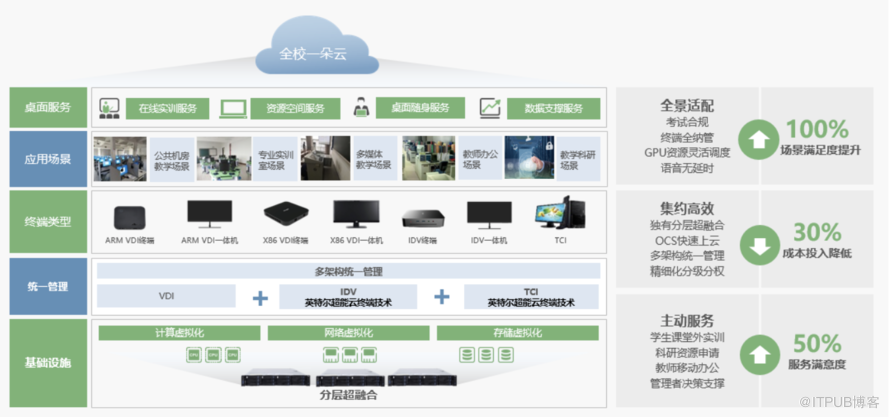The height and width of the screenshot is (417, 889).
Task: Click the 教学科研场景 label
Action: point(578,159)
